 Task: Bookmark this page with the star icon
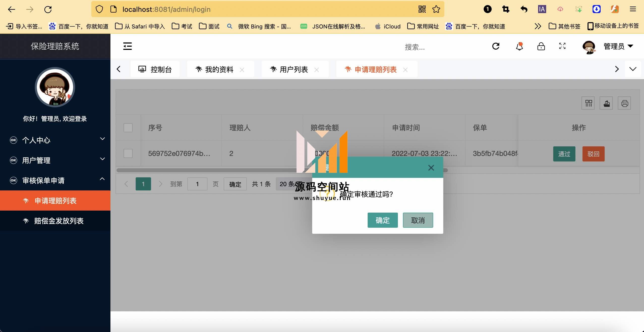pos(436,9)
